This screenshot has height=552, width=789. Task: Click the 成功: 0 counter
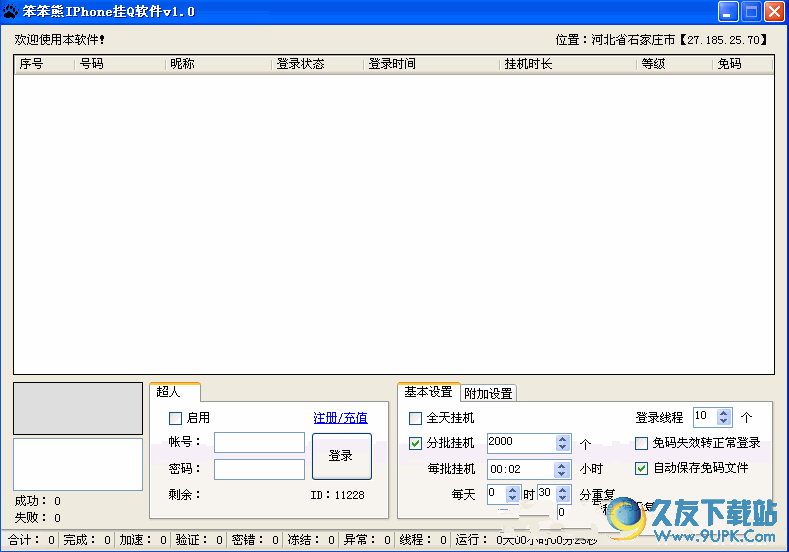click(x=37, y=501)
